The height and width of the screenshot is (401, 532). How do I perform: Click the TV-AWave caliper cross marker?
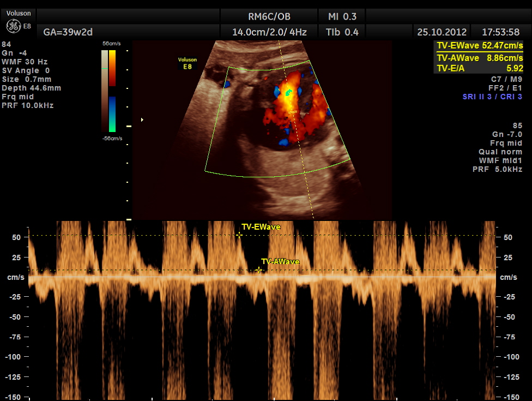click(x=259, y=270)
